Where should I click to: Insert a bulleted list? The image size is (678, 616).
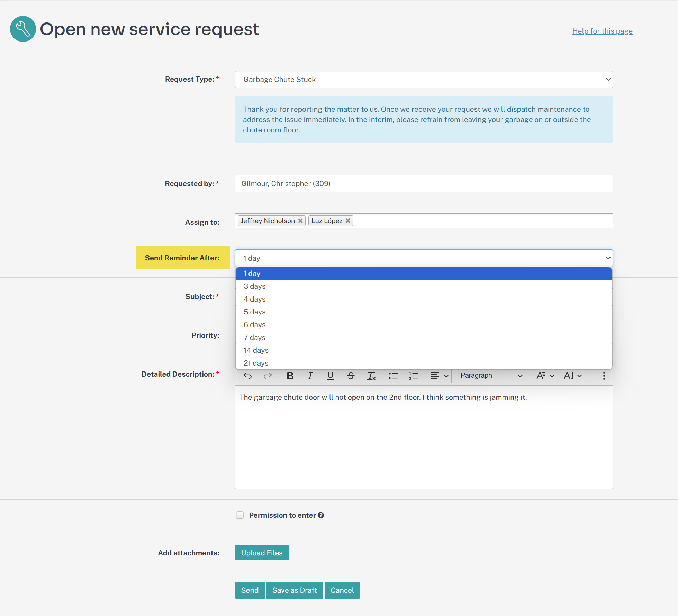(x=393, y=376)
